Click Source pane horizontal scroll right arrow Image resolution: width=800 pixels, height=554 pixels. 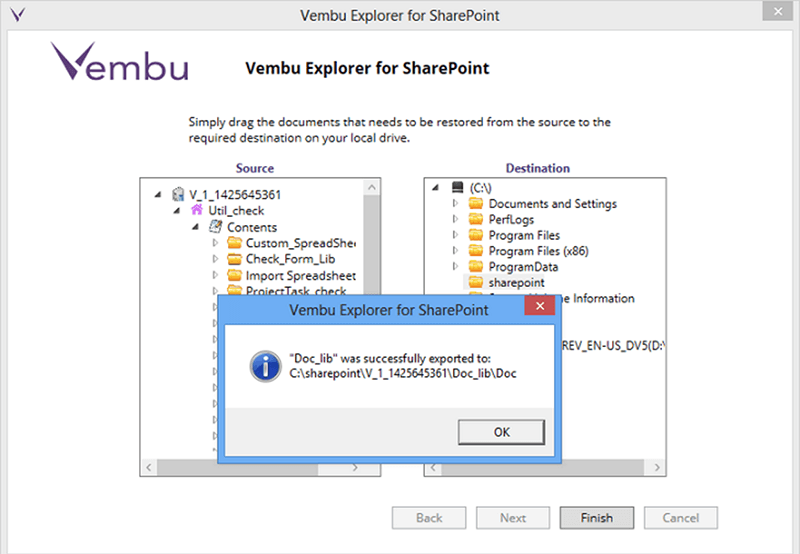coord(356,467)
